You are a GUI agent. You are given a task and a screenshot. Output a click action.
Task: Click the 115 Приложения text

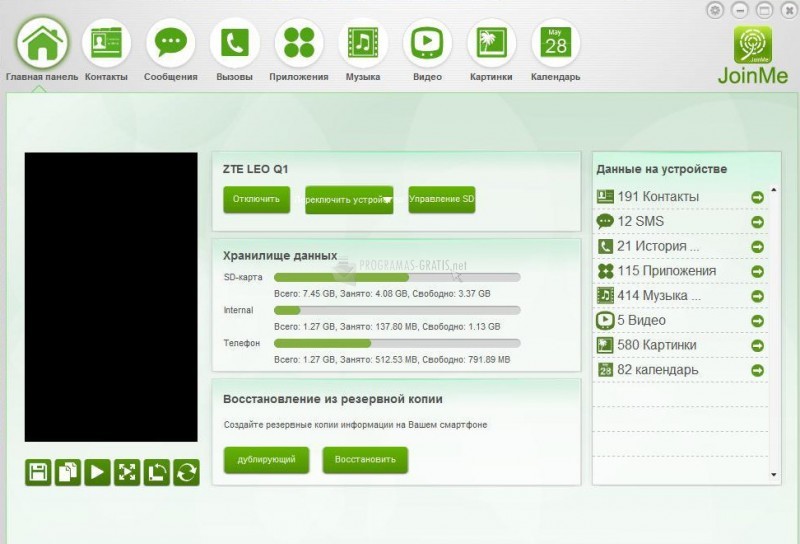667,271
